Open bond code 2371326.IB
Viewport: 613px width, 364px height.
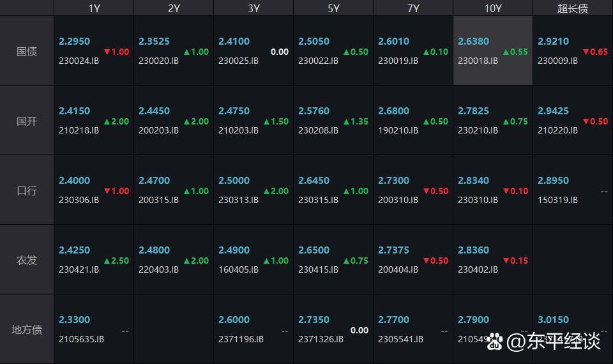pos(321,340)
